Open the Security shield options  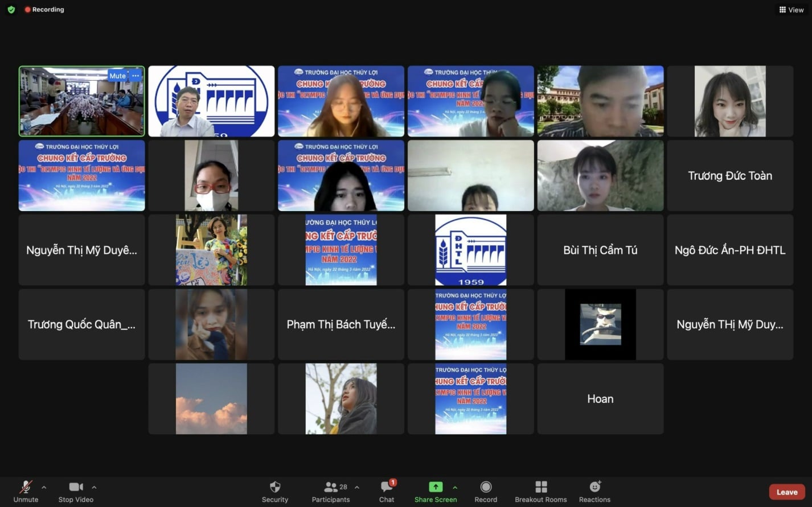275,491
